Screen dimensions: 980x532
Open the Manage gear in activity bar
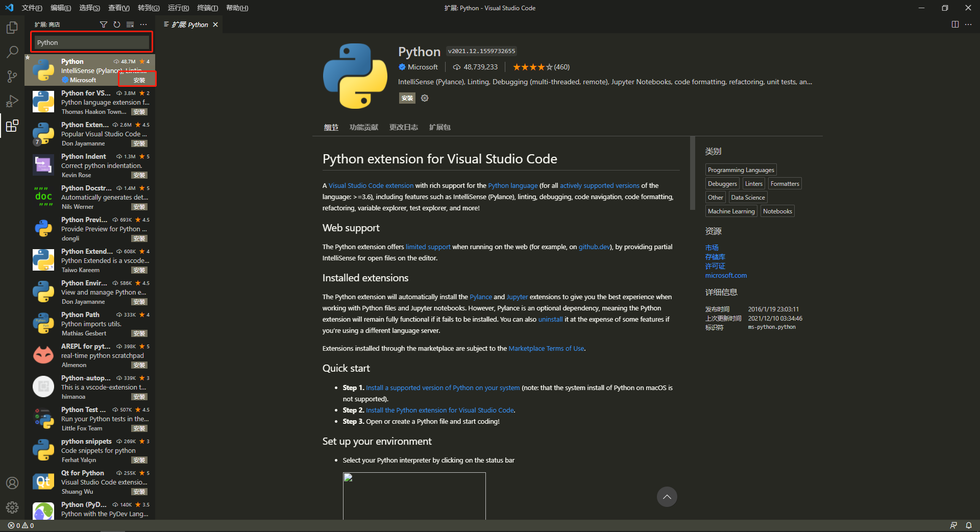point(12,507)
